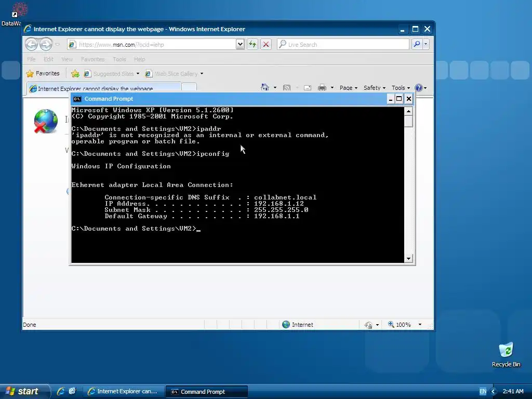Select the DataWa desktop shortcut icon
Viewport: 532px width, 399px height.
point(15,15)
